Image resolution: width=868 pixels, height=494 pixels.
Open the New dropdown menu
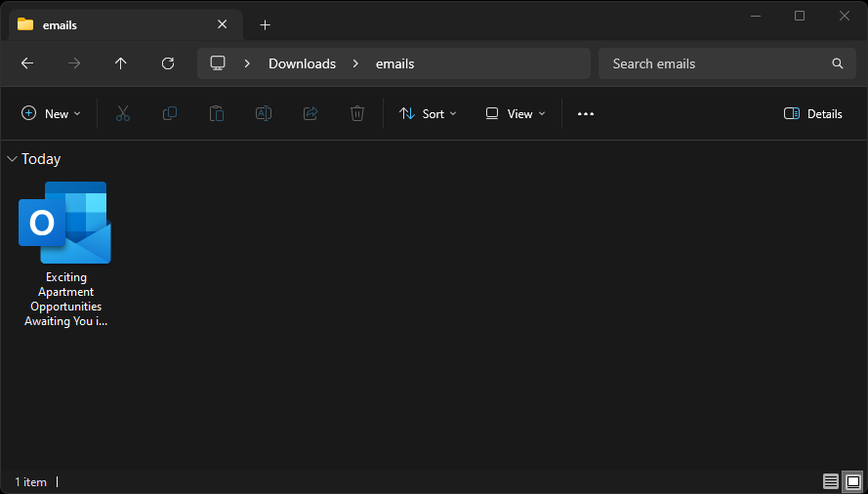click(x=51, y=113)
